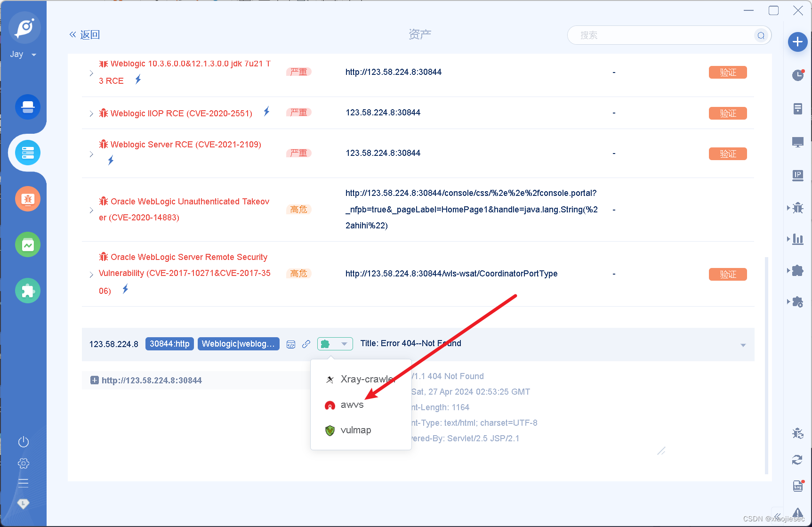Click the 30844:http port tag

169,344
